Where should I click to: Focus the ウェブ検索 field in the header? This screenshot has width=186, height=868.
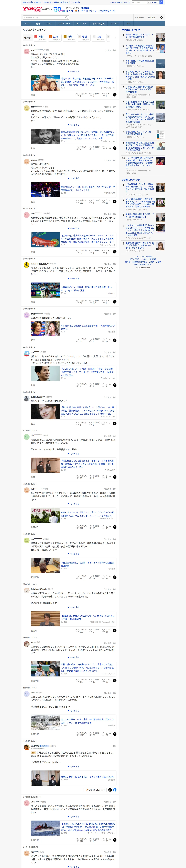pos(139,2)
